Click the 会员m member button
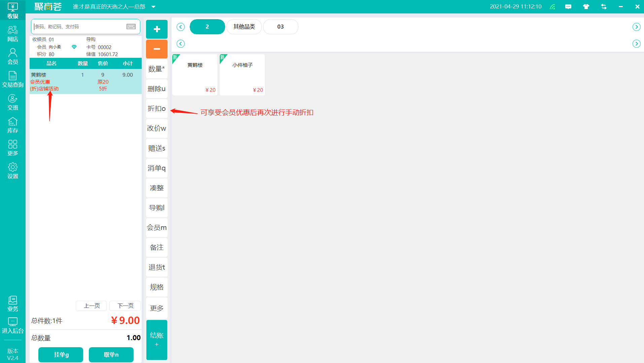 pyautogui.click(x=157, y=228)
